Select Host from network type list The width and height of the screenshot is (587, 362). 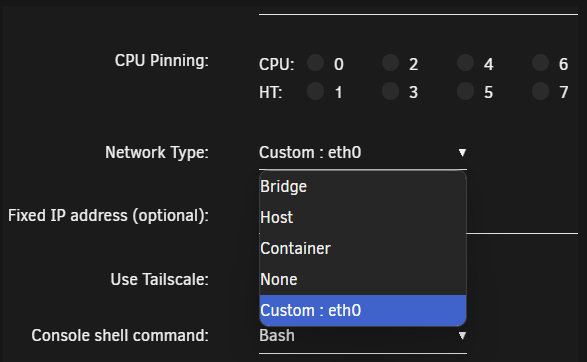[363, 217]
